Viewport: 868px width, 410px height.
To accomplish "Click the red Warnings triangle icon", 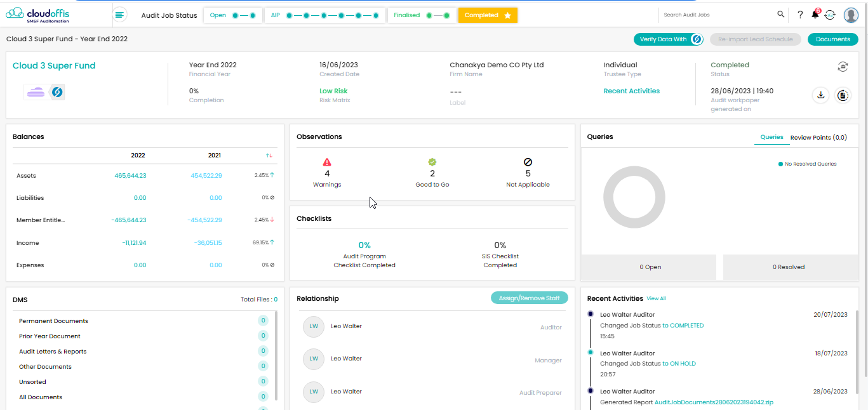I will pos(327,162).
